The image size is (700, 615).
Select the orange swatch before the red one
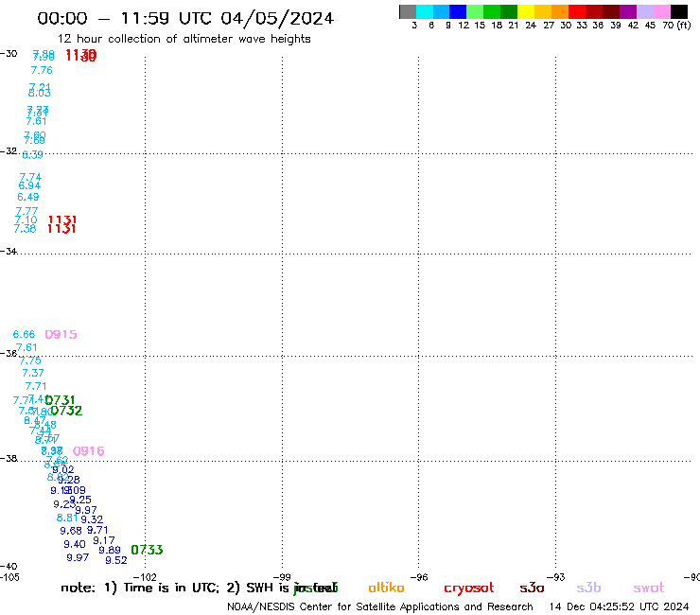pyautogui.click(x=560, y=11)
